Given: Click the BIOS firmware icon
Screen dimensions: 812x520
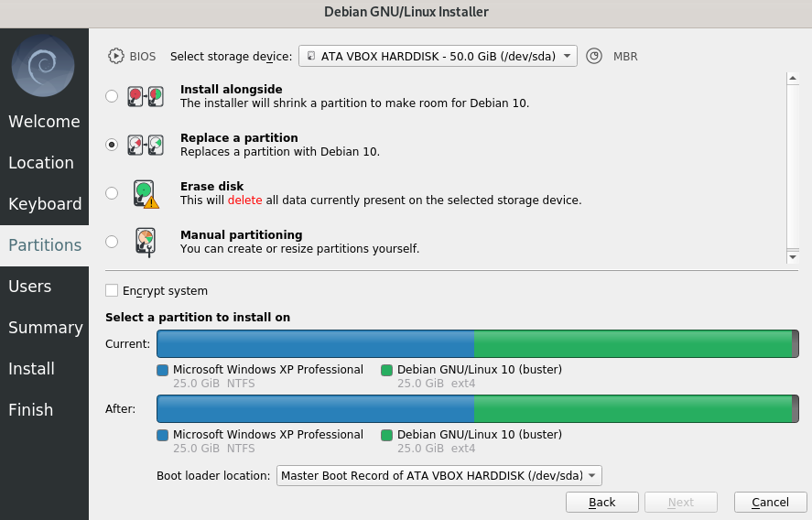Looking at the screenshot, I should click(116, 56).
